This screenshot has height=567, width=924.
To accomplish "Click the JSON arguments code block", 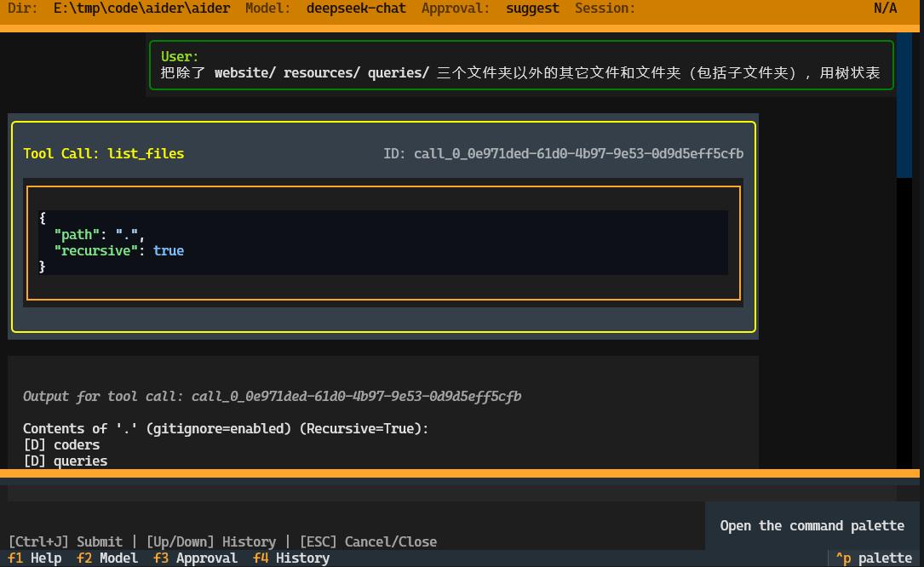I will click(x=382, y=243).
